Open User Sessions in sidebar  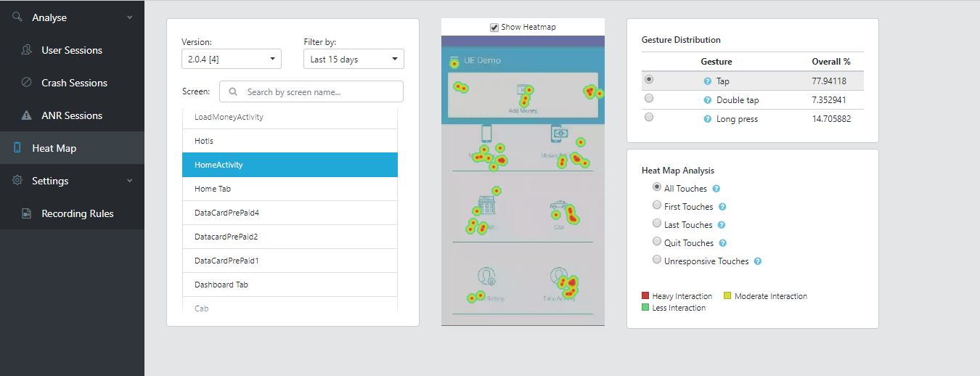point(72,50)
